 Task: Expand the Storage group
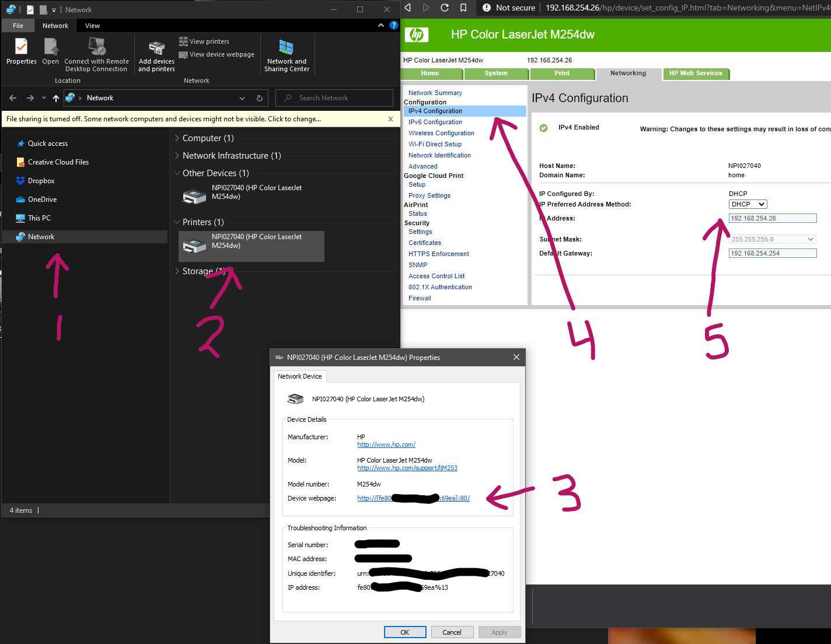177,271
